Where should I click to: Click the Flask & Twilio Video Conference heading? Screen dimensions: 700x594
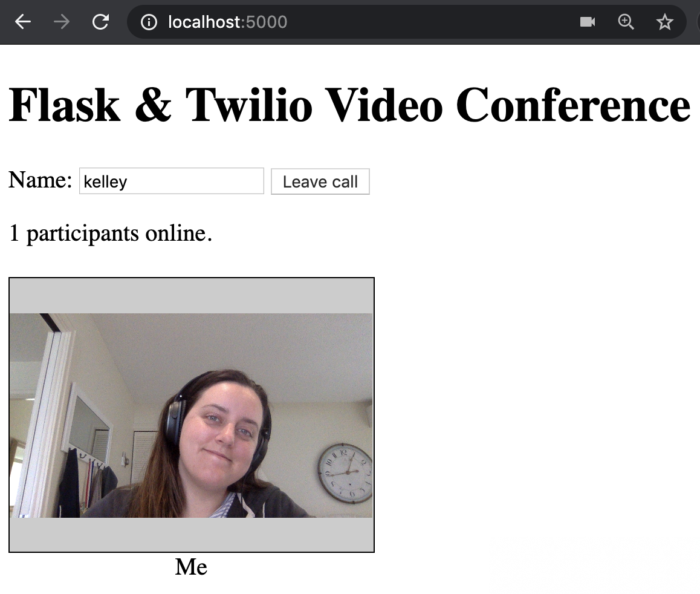pos(349,105)
